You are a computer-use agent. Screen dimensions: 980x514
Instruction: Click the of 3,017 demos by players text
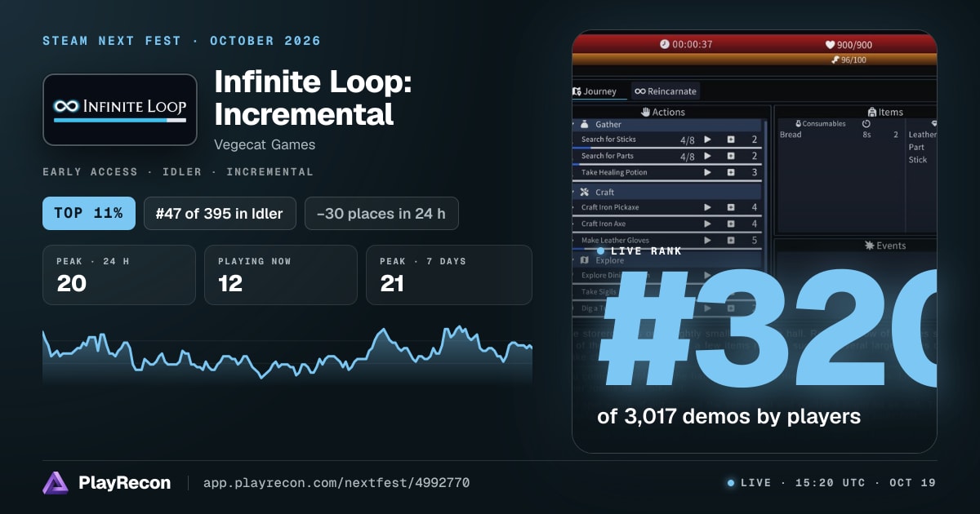click(x=729, y=416)
